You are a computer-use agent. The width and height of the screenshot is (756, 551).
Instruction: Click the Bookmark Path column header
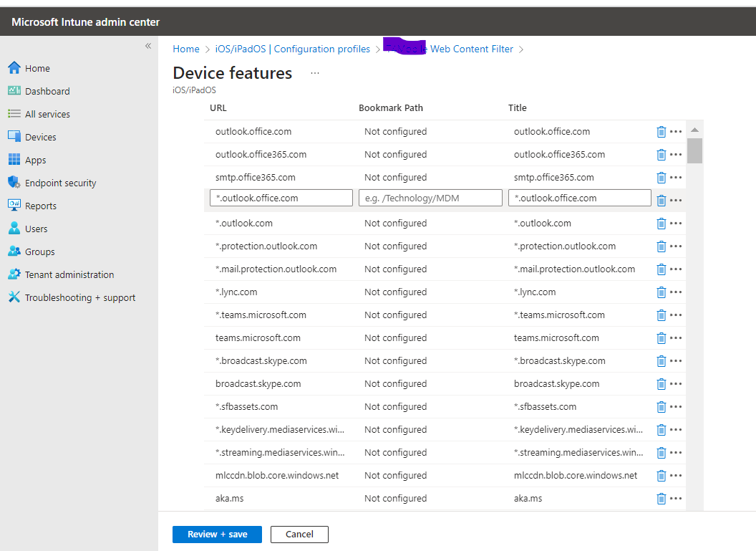[x=391, y=107]
